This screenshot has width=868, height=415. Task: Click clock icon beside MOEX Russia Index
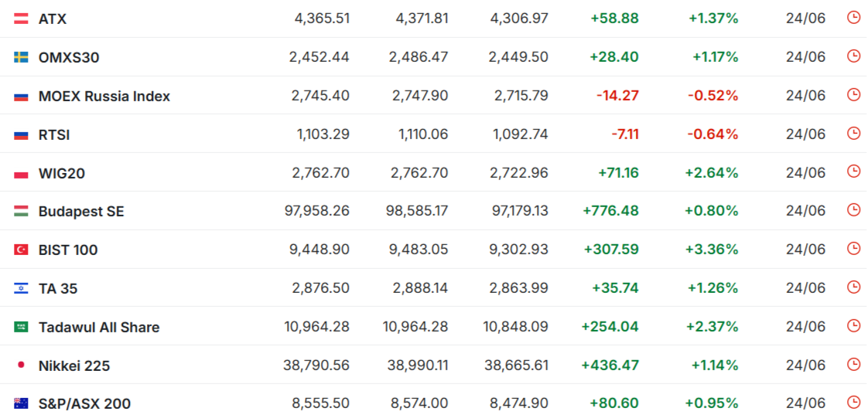853,94
